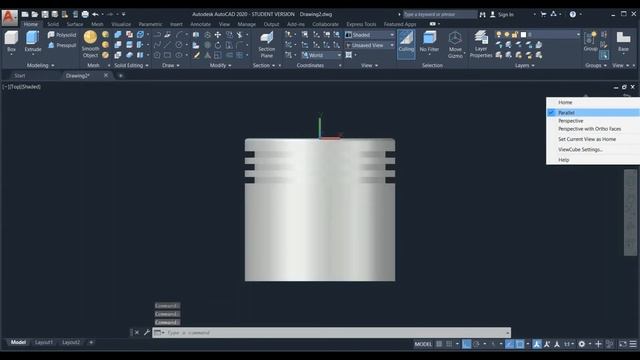Select the Extrude tool
Viewport: 640px width, 360px height.
click(33, 42)
